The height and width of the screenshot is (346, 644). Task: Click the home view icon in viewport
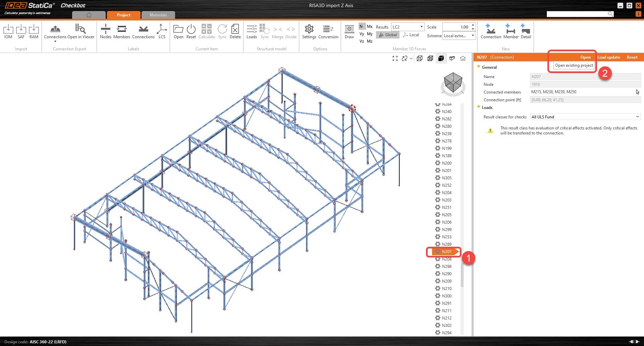coord(463,58)
